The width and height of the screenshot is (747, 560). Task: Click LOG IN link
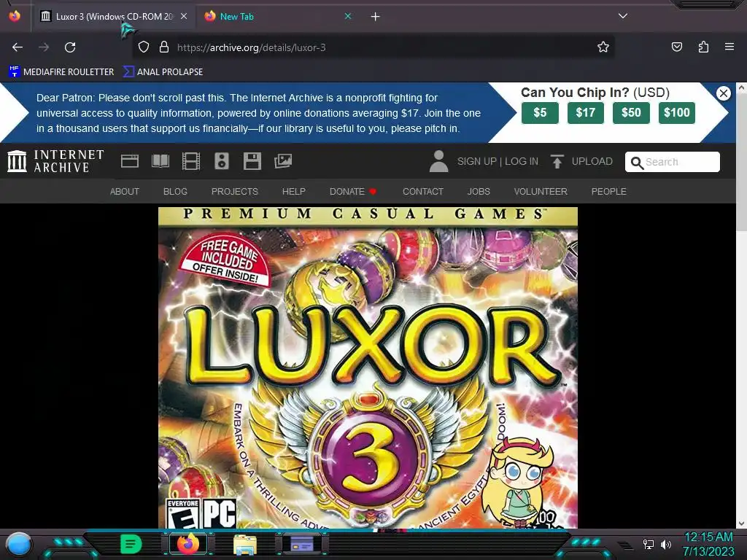pyautogui.click(x=521, y=161)
